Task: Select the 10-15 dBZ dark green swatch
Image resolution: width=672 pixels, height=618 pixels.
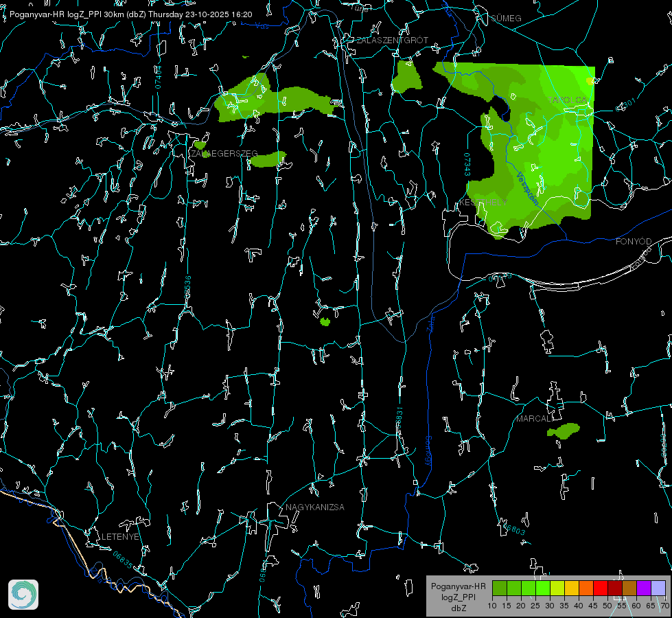Action: coord(500,588)
